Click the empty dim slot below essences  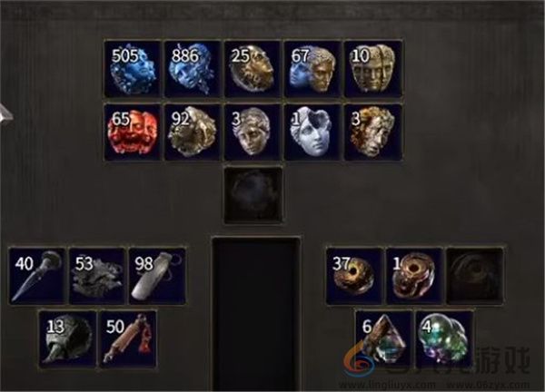pyautogui.click(x=253, y=195)
